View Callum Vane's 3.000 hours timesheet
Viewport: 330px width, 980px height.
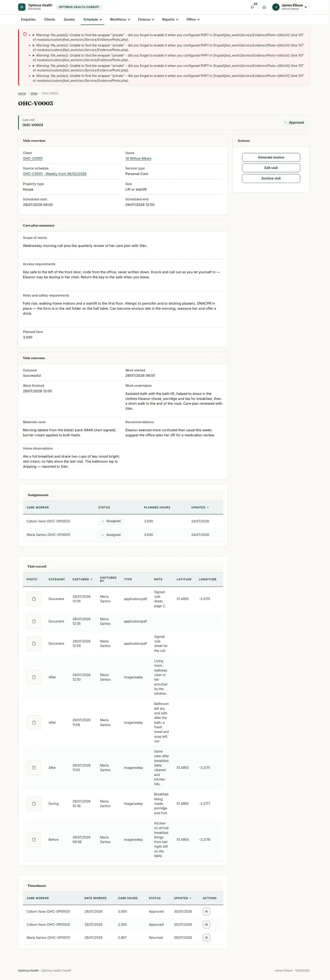[206, 912]
